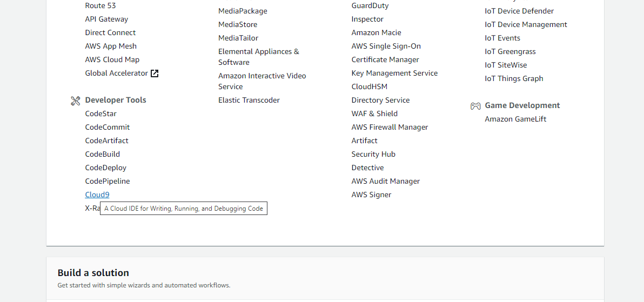This screenshot has width=644, height=302.
Task: Open Key Management Service
Action: [x=395, y=73]
